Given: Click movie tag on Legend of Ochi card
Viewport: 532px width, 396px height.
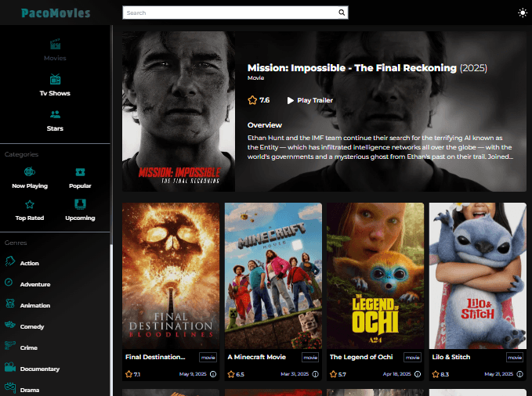Looking at the screenshot, I should 413,358.
